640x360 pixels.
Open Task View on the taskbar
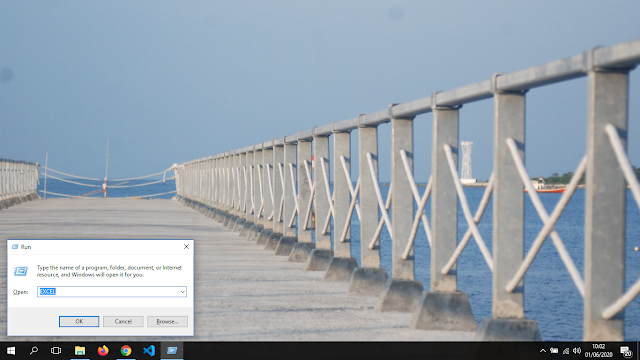[x=56, y=351]
